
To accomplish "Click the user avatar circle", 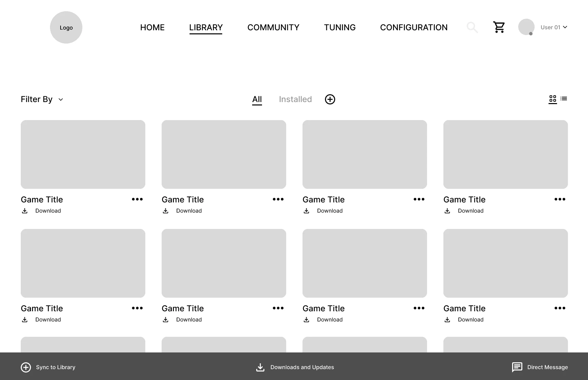I will [x=526, y=27].
